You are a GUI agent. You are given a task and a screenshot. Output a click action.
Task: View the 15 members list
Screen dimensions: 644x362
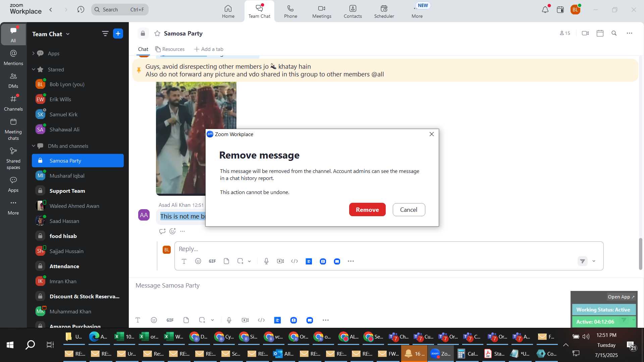pyautogui.click(x=565, y=33)
